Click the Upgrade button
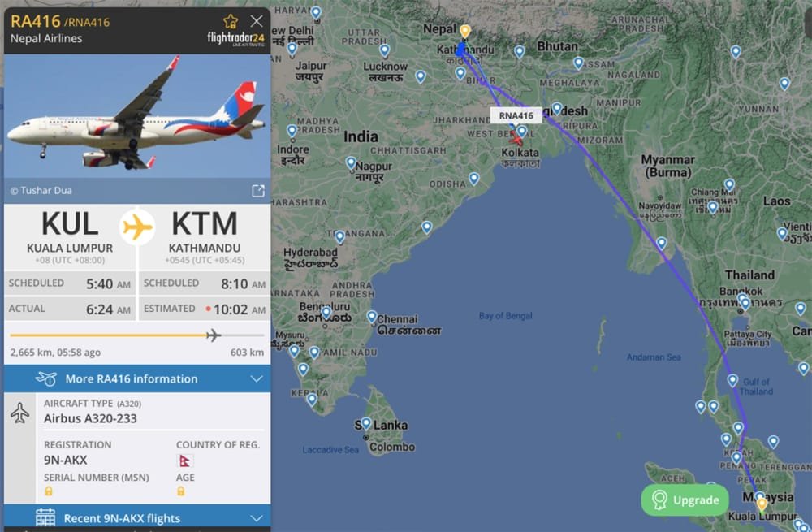Image resolution: width=812 pixels, height=532 pixels. tap(685, 500)
